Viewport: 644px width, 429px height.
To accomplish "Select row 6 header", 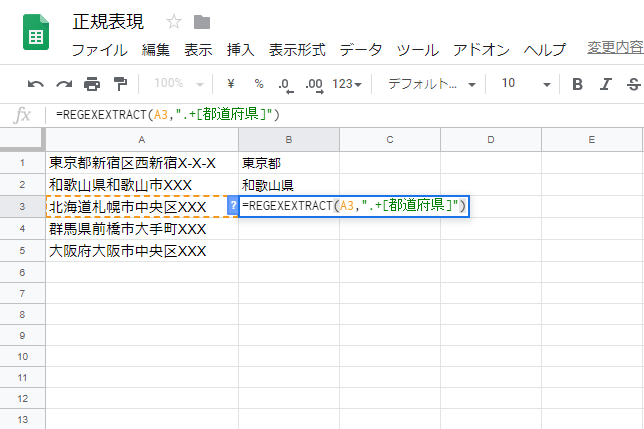I will point(22,272).
